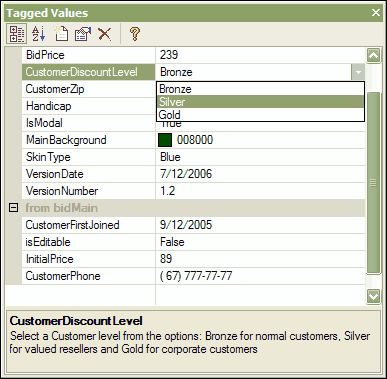Sort tagged values alphabetically

(x=39, y=34)
